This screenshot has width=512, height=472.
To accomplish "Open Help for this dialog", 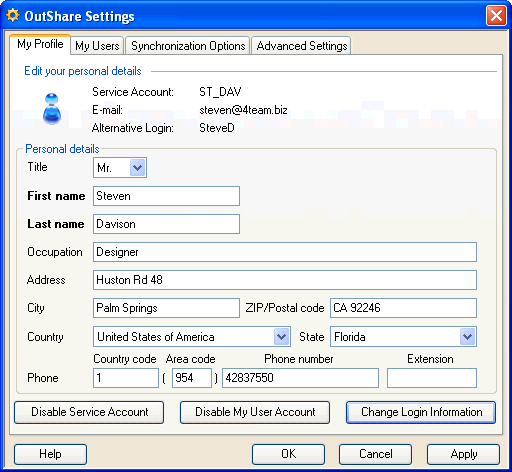I will (x=50, y=454).
